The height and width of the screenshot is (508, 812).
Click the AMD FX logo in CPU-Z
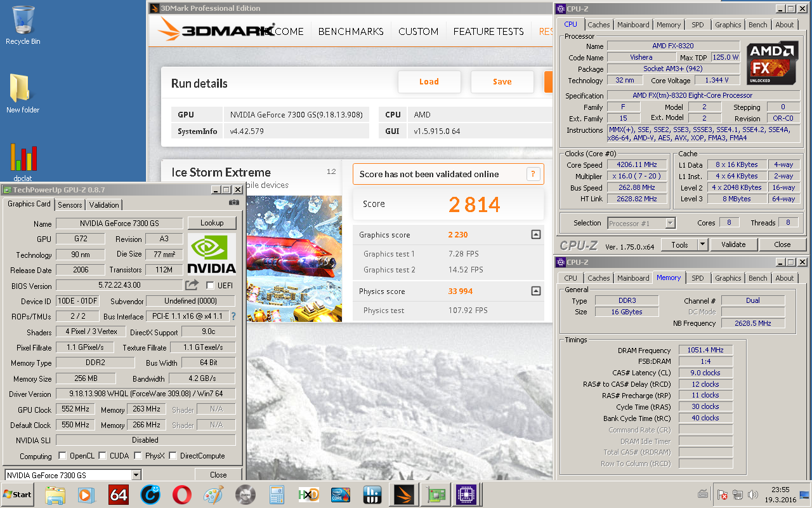pyautogui.click(x=772, y=64)
